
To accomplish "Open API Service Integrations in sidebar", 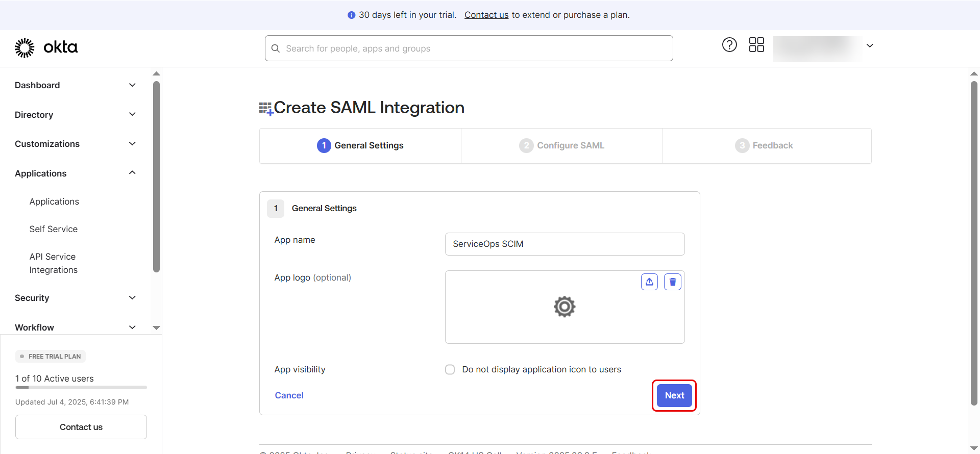I will click(x=54, y=263).
